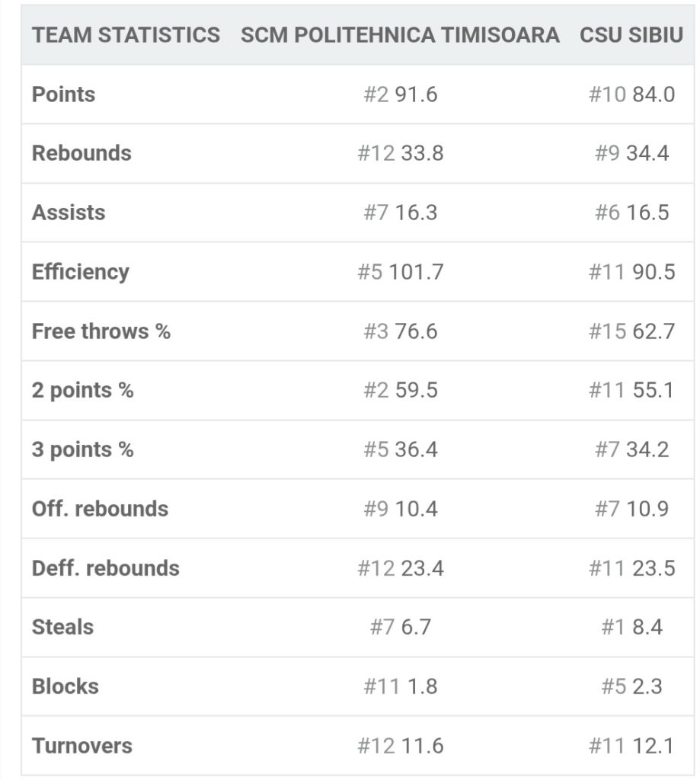Select the Rebounds row label
The image size is (700, 780).
(x=82, y=153)
